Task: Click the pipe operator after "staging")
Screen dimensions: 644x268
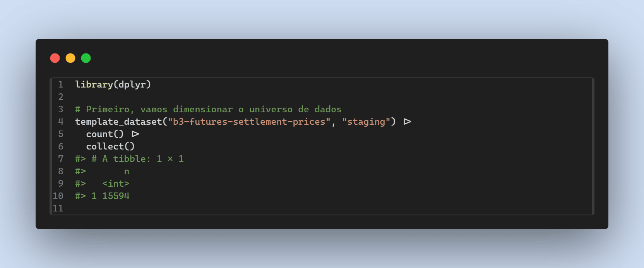Action: [407, 122]
